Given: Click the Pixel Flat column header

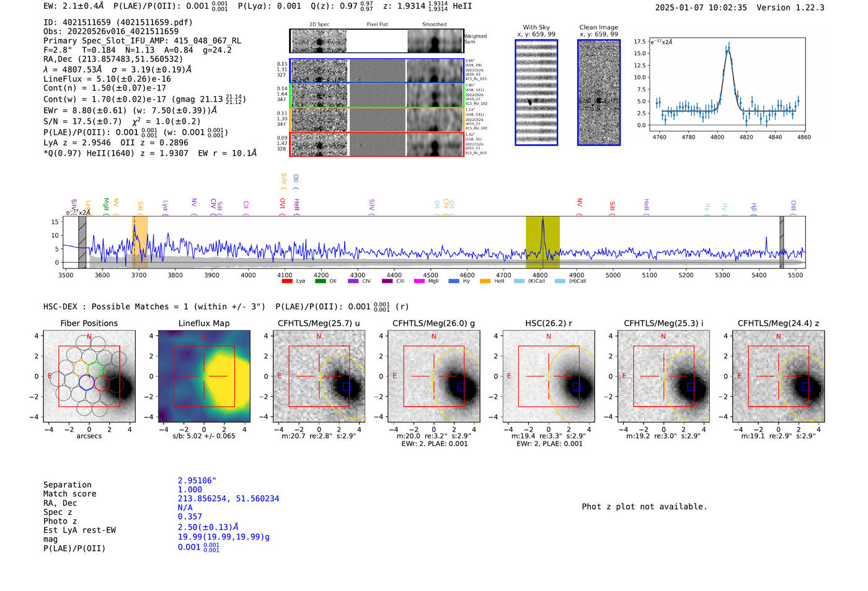Looking at the screenshot, I should click(377, 25).
